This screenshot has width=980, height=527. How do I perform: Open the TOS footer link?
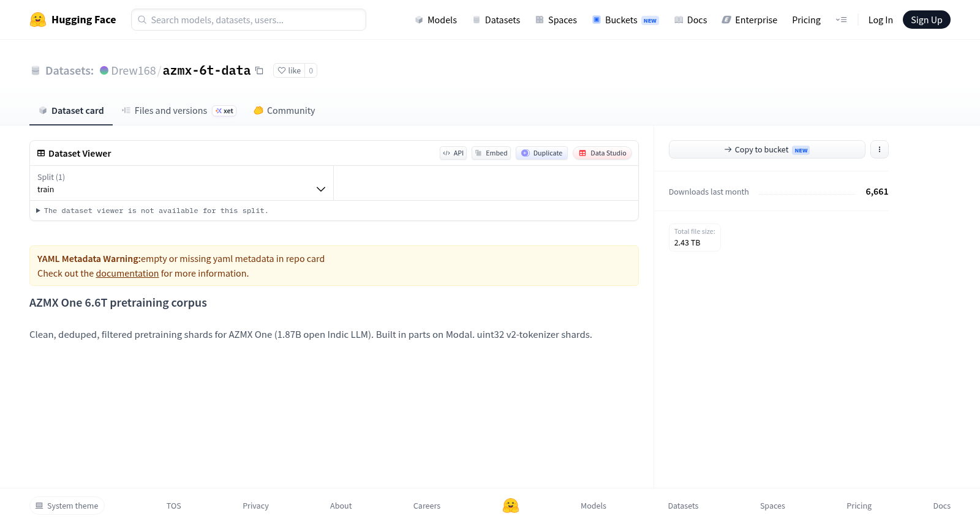174,506
